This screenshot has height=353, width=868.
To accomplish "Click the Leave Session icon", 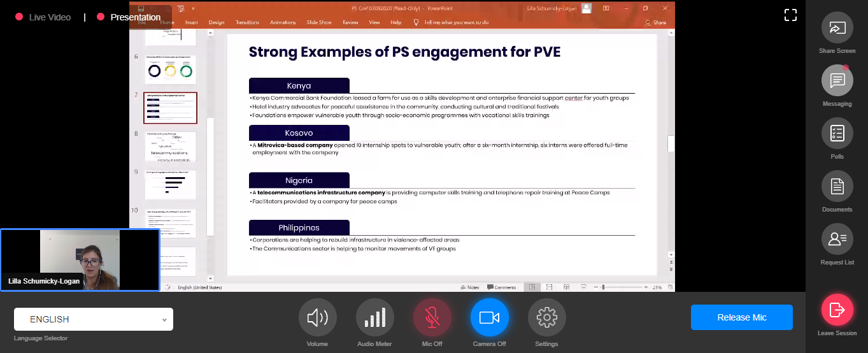I will click(x=837, y=310).
